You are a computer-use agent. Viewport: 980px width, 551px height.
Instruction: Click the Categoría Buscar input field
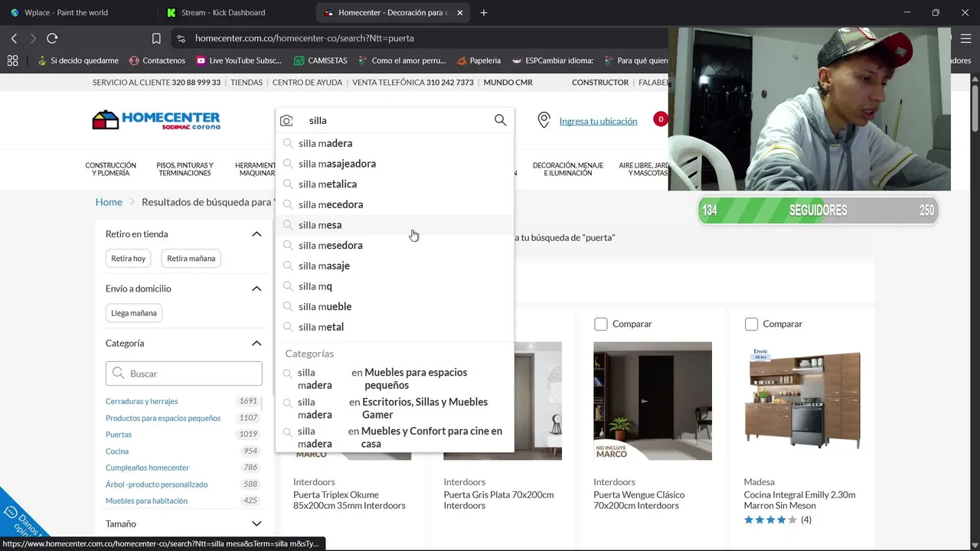tap(184, 373)
